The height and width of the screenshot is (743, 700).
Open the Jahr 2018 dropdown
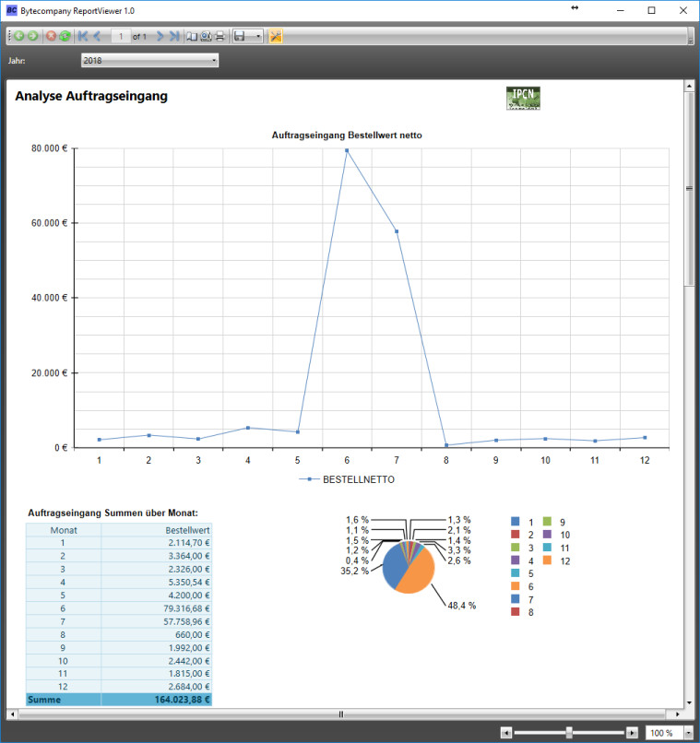pos(149,61)
